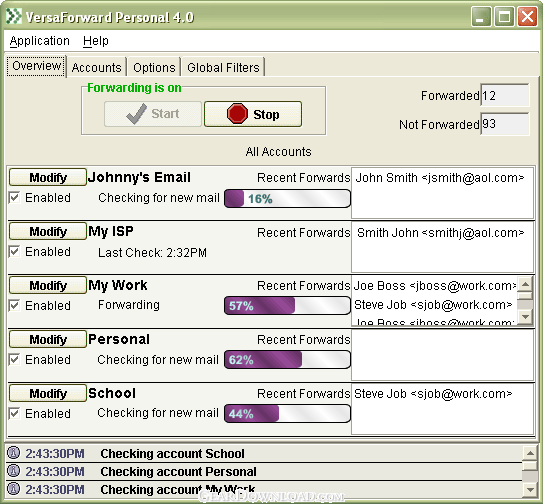The height and width of the screenshot is (504, 543).
Task: Select log row Checking account Personal
Action: point(264,471)
